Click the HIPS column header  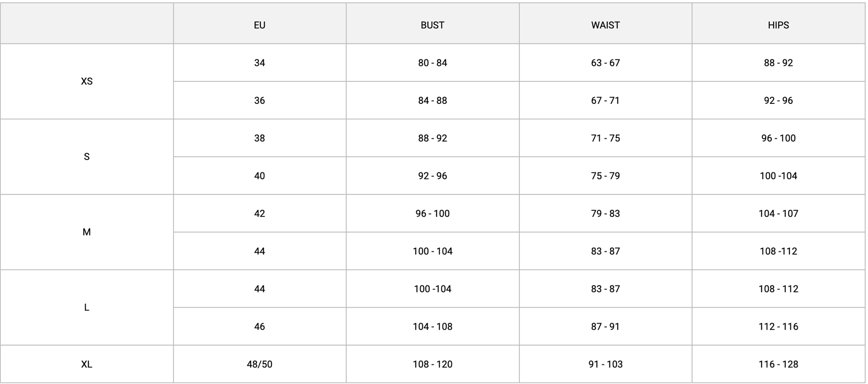(778, 25)
